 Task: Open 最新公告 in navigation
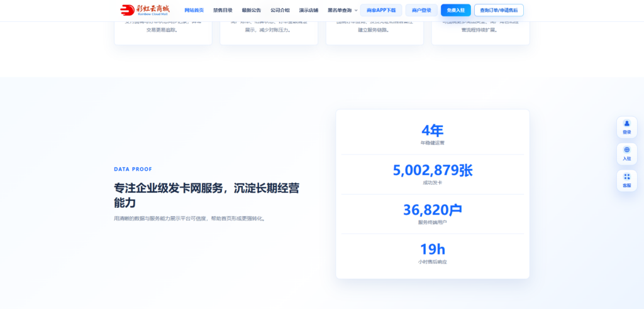point(252,10)
